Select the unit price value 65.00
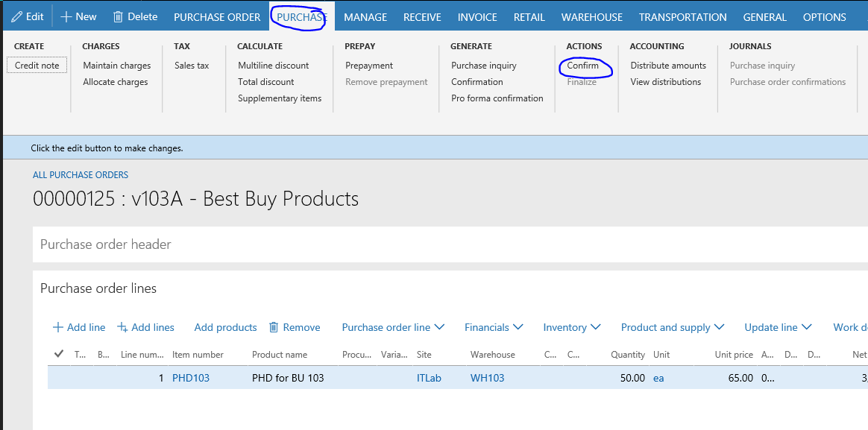This screenshot has height=430, width=868. (740, 379)
